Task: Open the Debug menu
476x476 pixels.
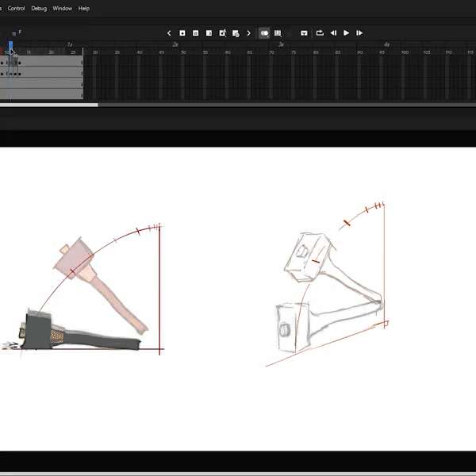Action: 39,8
